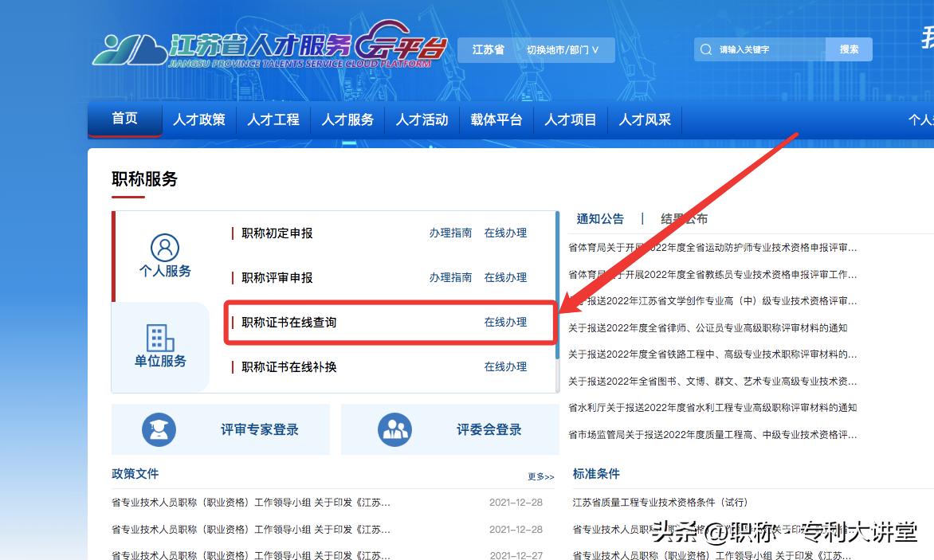Click the 评审专家登录 graduate-cap icon
Screen dimensions: 934x560
(x=159, y=429)
